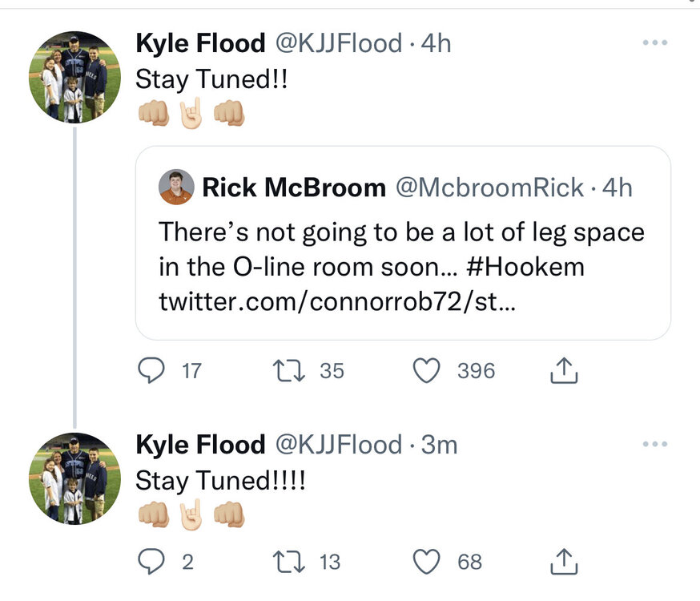Screen dimensions: 700x601
Task: Share the second Stay Tuned tweet
Action: point(565,563)
